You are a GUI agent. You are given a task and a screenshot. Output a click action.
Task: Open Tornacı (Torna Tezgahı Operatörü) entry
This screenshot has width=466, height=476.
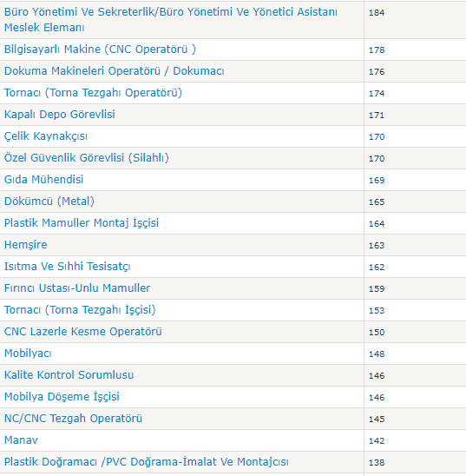(93, 93)
